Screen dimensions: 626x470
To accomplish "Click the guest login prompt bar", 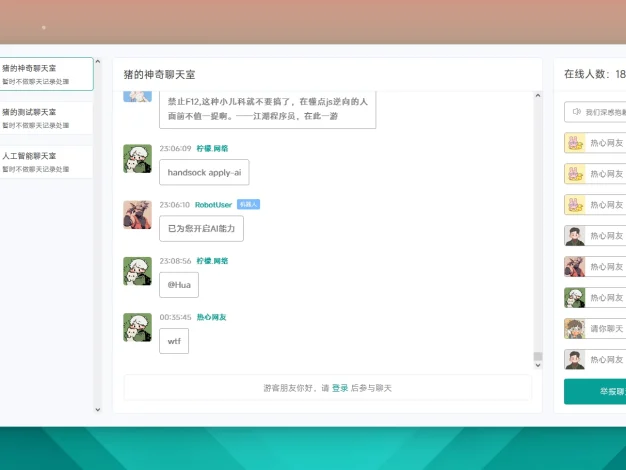I will point(328,388).
